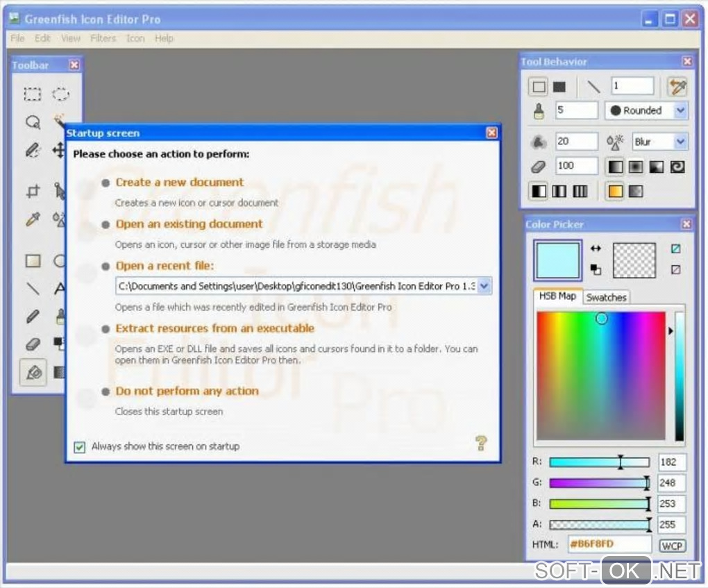This screenshot has height=588, width=708.
Task: Choose the linear gradient style
Action: pos(615,167)
